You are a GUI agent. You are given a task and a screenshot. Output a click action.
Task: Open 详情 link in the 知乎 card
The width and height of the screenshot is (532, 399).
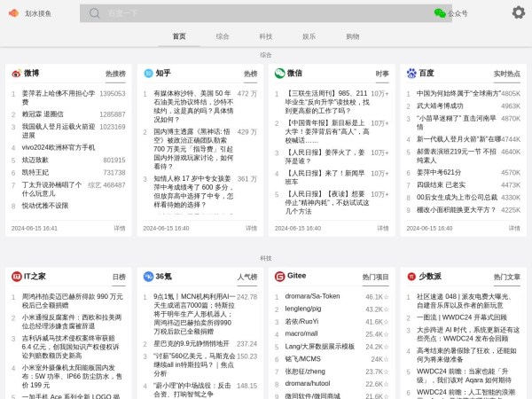[252, 229]
